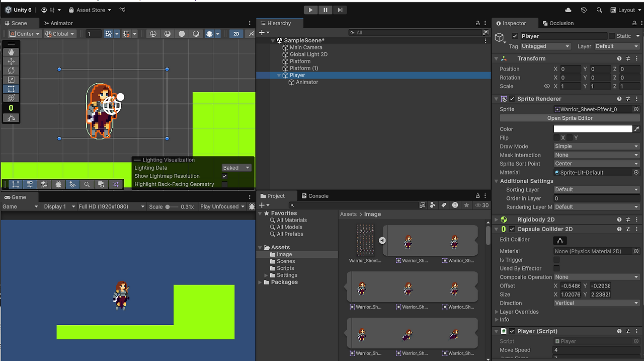Adjust the Game view Scale slider
644x361 pixels.
(172, 207)
